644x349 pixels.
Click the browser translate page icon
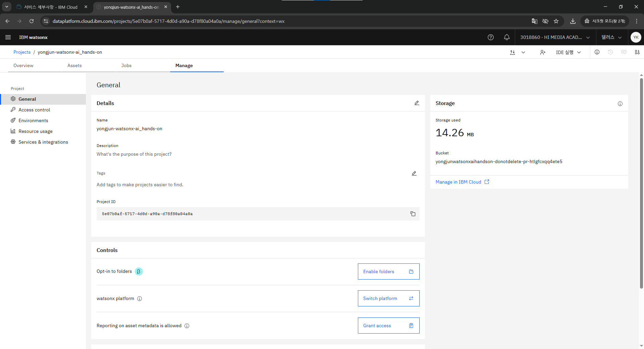(535, 21)
